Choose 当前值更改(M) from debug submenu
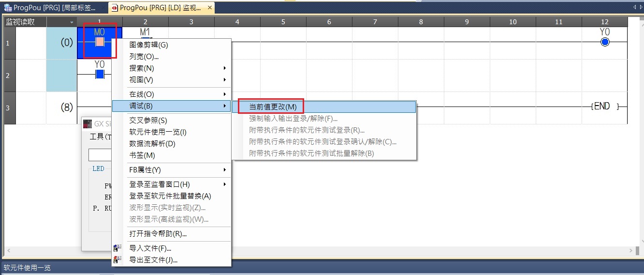 click(x=273, y=107)
